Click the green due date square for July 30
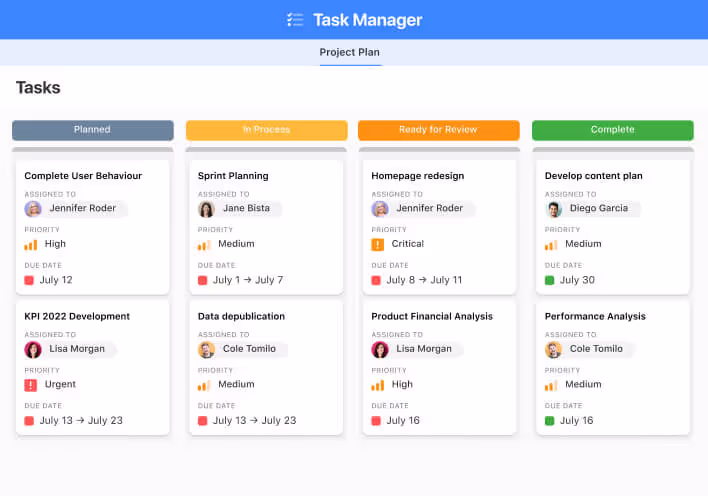Viewport: 708px width, 496px height. 550,280
